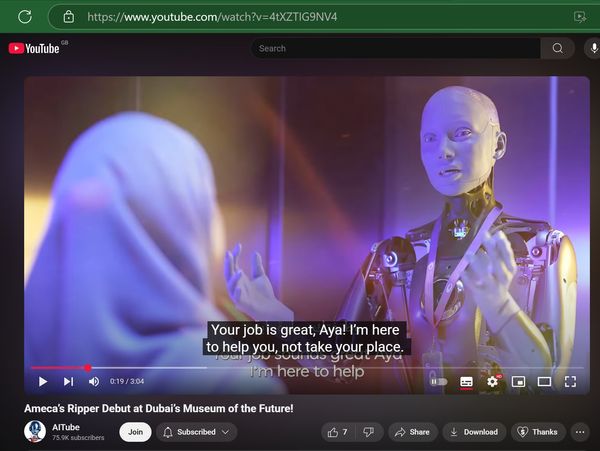This screenshot has width=600, height=451.
Task: Go to YouTube home via the logo
Action: tap(34, 49)
